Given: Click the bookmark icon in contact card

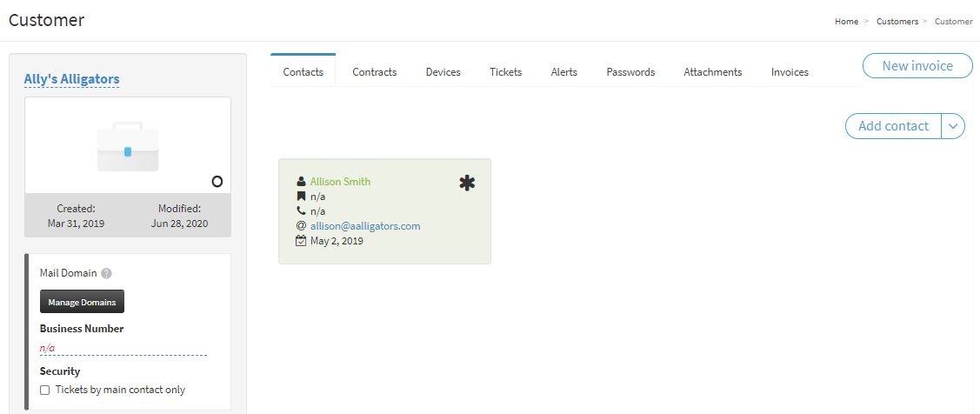Looking at the screenshot, I should tap(301, 197).
